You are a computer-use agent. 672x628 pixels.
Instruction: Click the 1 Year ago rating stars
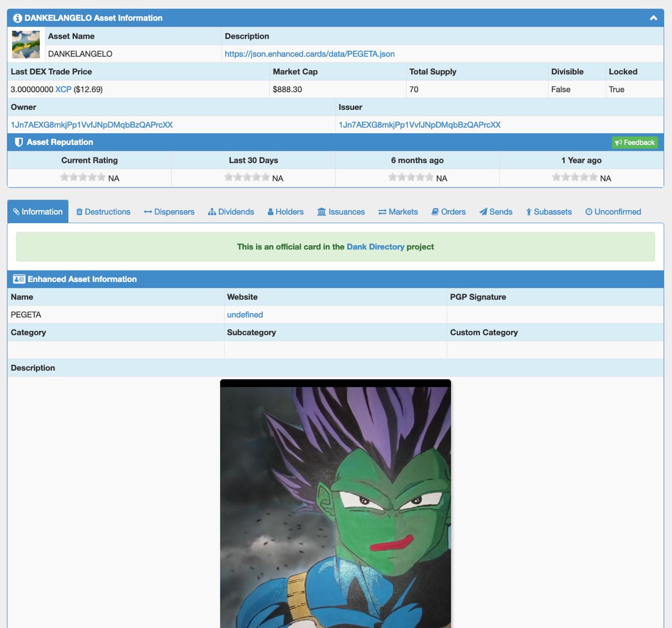click(x=574, y=177)
